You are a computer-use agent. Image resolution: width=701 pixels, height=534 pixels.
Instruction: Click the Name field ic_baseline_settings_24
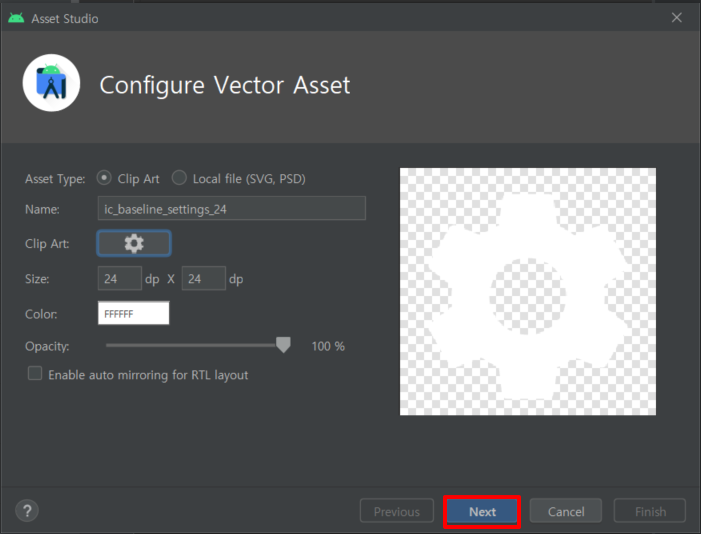point(232,208)
